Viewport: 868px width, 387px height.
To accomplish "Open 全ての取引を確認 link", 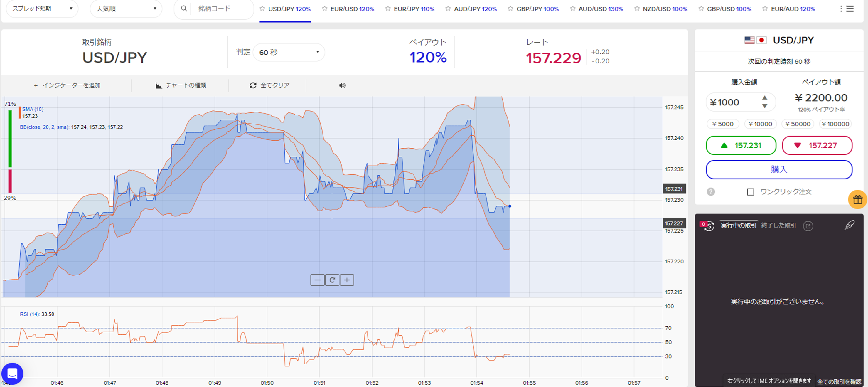I will [839, 382].
